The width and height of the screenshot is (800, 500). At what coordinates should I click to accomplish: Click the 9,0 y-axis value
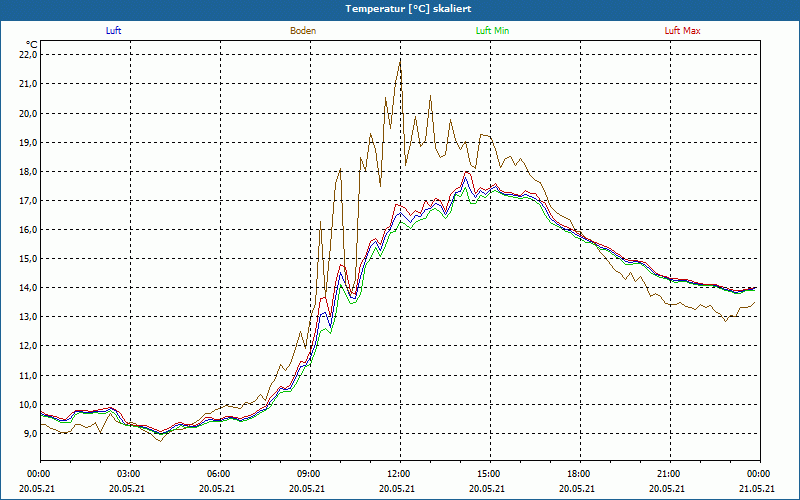pyautogui.click(x=31, y=434)
